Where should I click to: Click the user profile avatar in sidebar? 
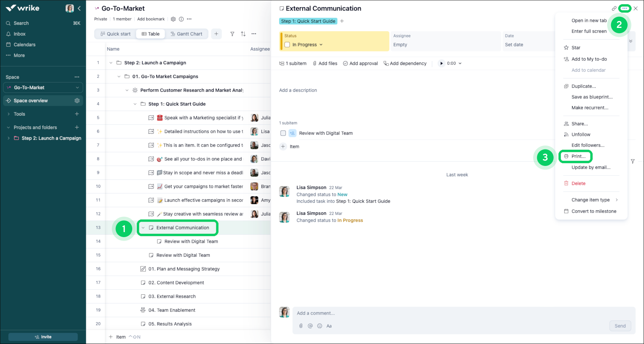pos(70,8)
